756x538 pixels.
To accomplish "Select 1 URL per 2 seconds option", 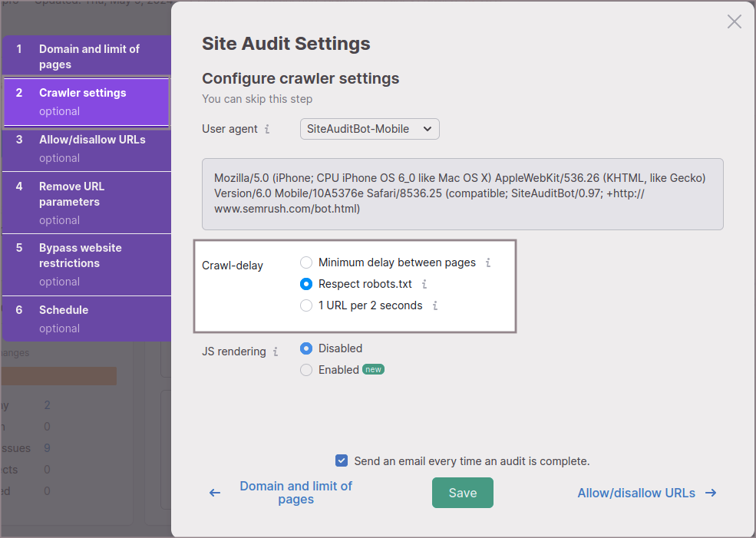I will (306, 305).
